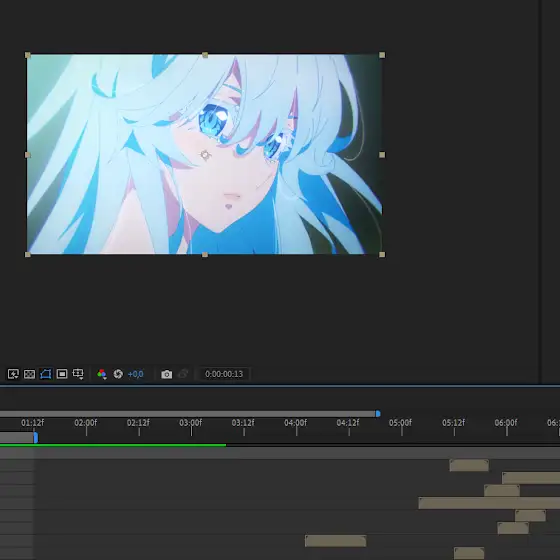
Task: Enable the Region of Interest icon
Action: coord(62,374)
